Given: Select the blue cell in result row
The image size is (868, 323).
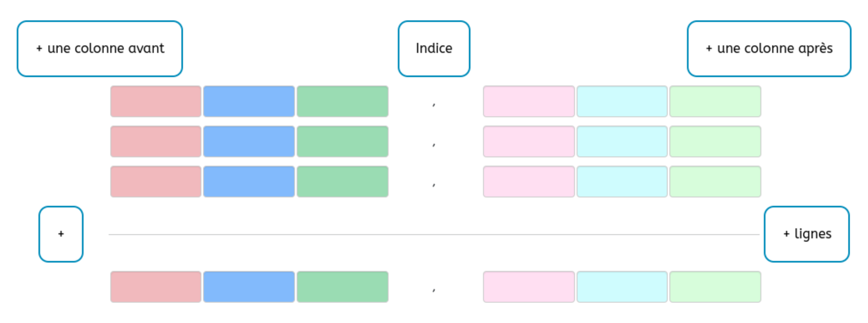Looking at the screenshot, I should 248,287.
